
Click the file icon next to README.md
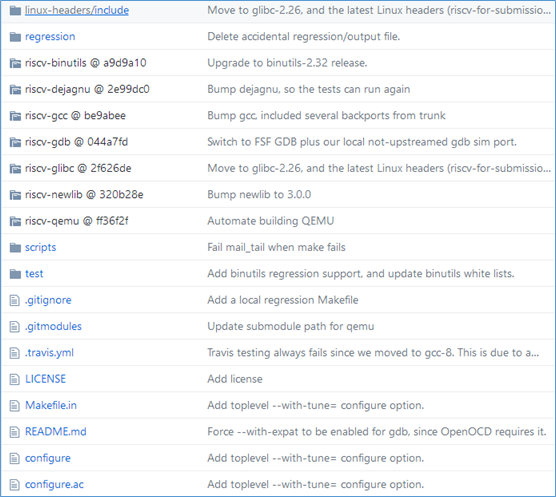(x=15, y=432)
